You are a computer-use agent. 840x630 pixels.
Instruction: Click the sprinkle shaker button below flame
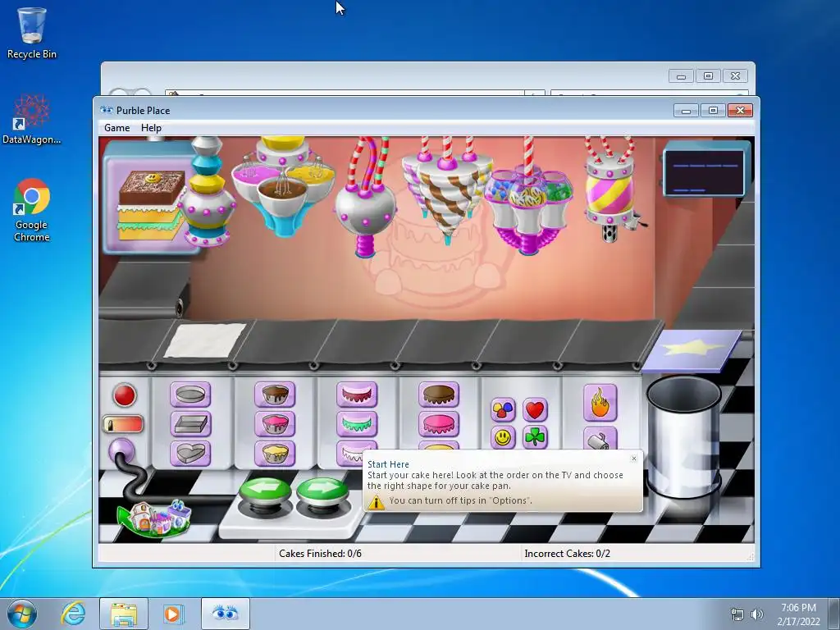point(600,440)
